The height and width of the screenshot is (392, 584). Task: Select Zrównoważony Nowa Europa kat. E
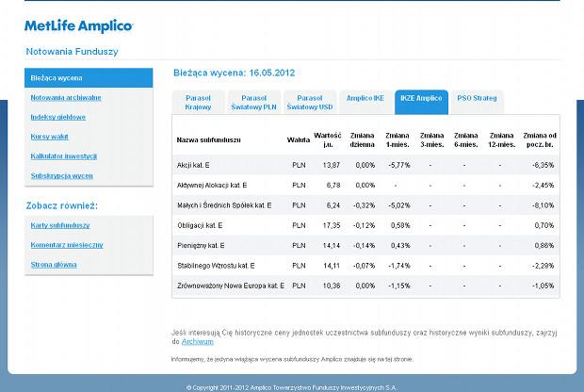click(230, 286)
